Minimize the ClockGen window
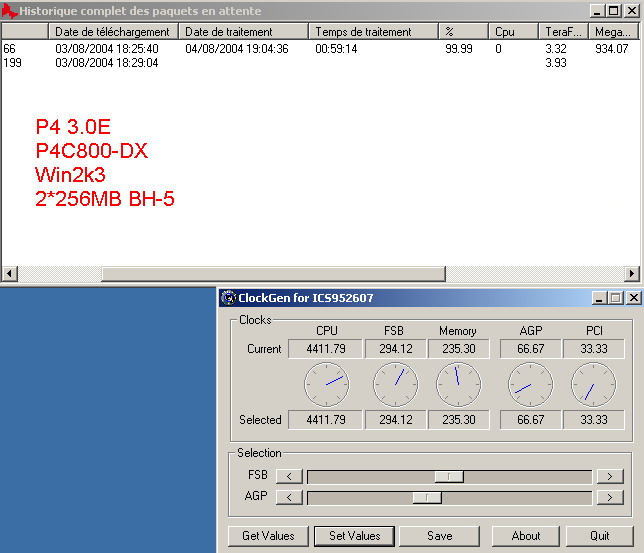Viewport: 644px width, 553px height. pos(599,298)
